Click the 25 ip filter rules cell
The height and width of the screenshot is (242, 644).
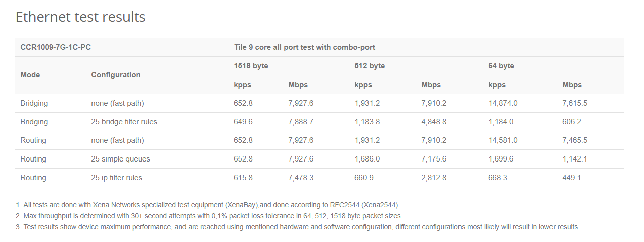[x=117, y=178]
